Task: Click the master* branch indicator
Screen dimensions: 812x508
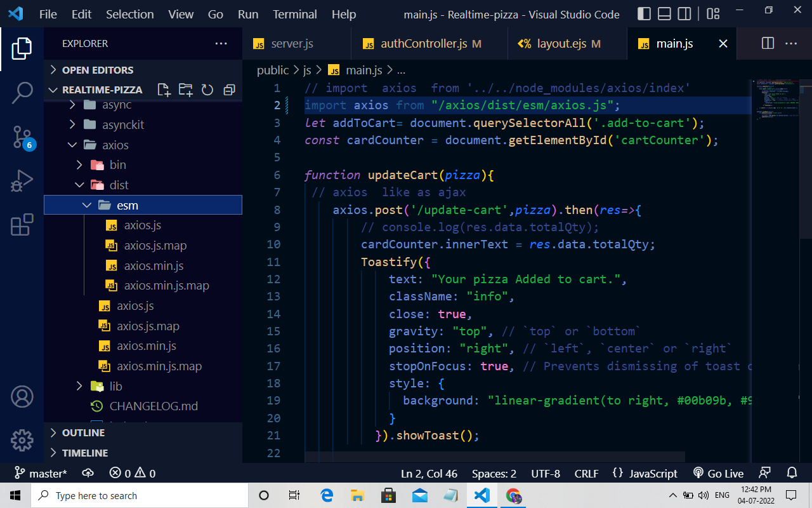Action: click(x=41, y=474)
